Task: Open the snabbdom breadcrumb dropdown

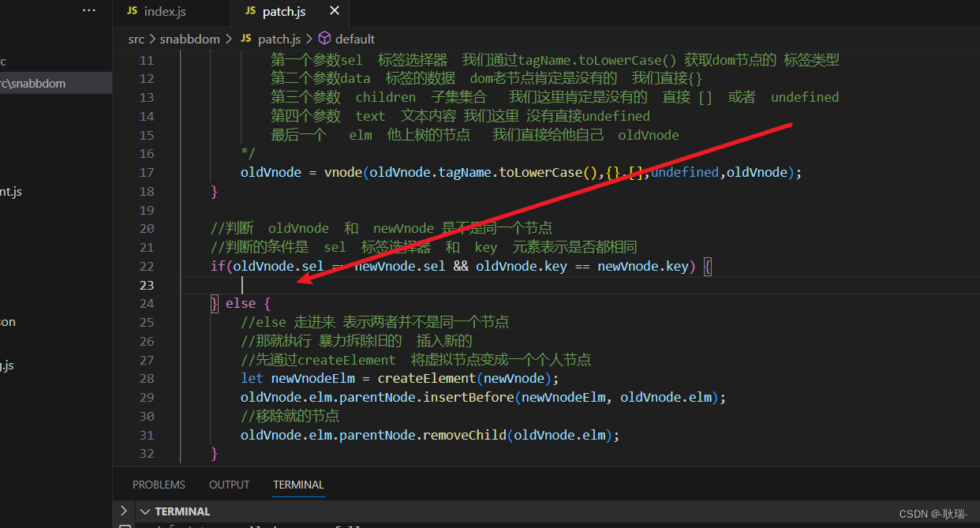Action: pyautogui.click(x=189, y=38)
